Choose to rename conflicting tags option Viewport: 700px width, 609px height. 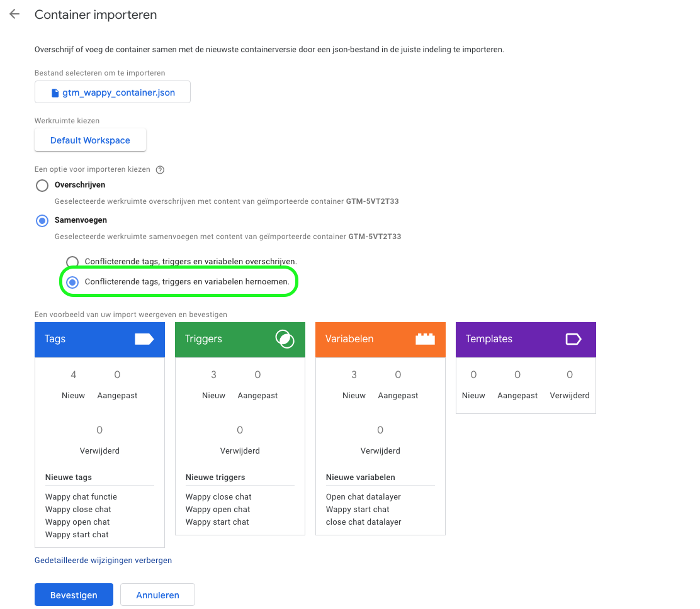(x=72, y=282)
